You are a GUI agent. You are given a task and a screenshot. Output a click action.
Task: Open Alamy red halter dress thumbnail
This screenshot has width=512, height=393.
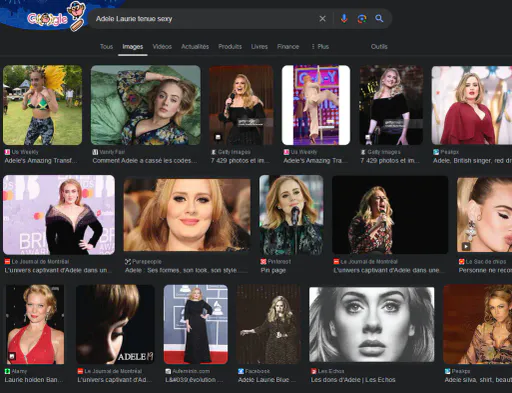pyautogui.click(x=35, y=324)
